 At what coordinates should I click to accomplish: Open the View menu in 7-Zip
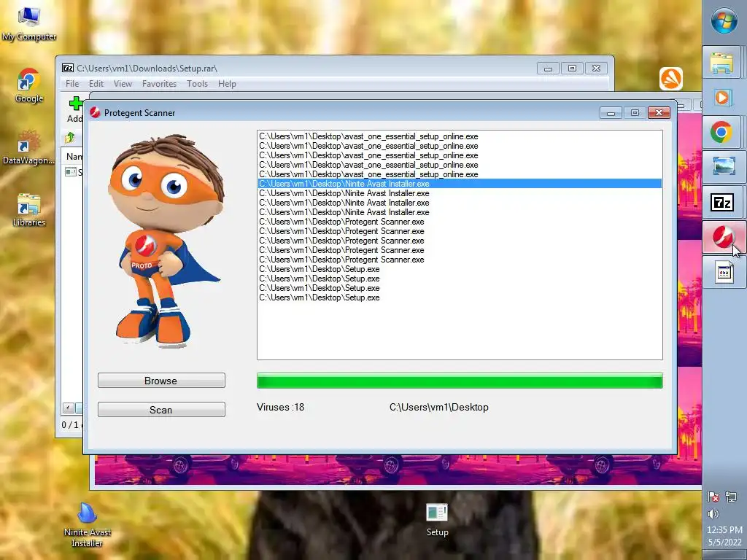point(123,84)
